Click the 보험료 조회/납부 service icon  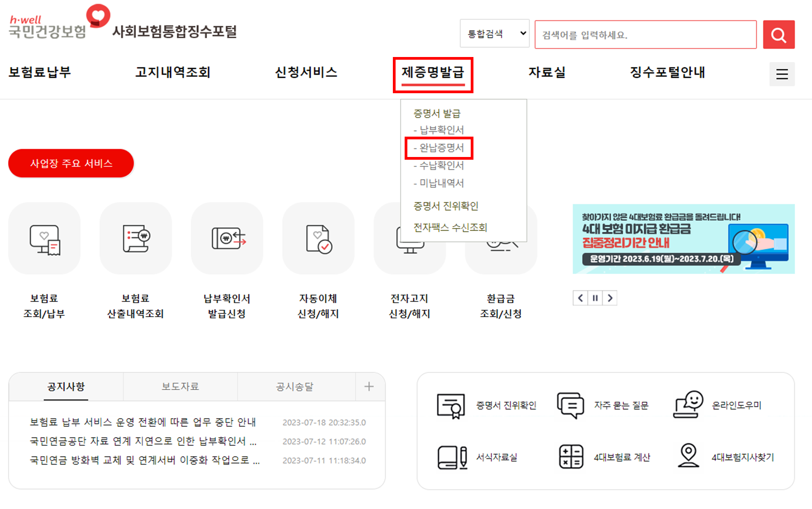tap(44, 238)
